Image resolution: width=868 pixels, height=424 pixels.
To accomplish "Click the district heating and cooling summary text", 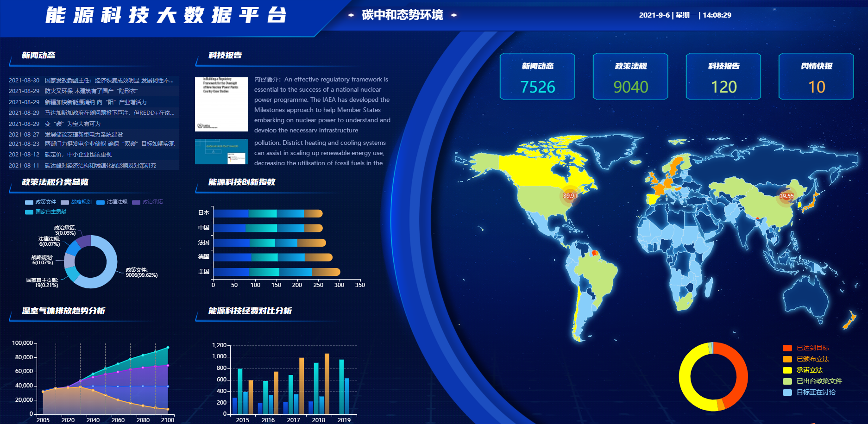I will [320, 153].
